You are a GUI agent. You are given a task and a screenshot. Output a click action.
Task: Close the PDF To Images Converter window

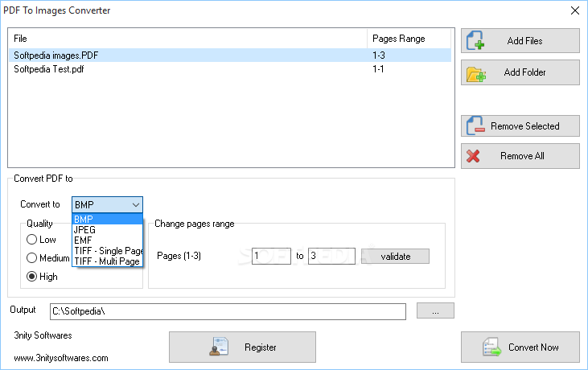coord(574,10)
